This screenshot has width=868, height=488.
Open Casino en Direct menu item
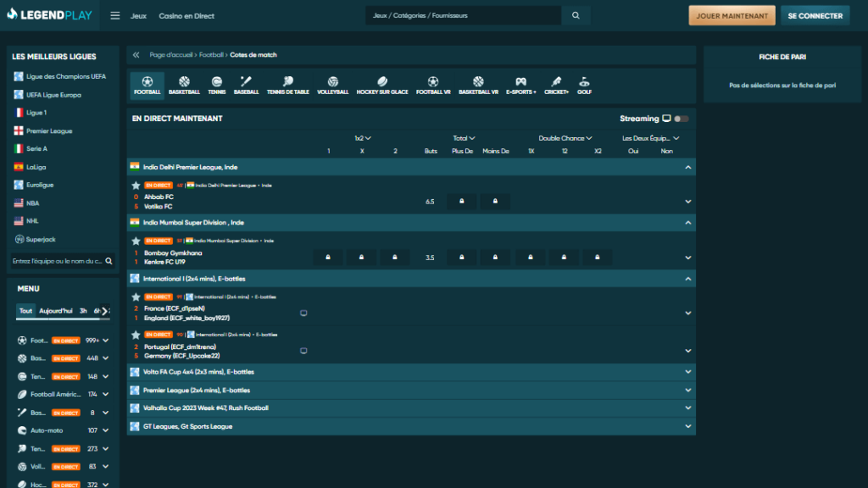click(x=186, y=15)
